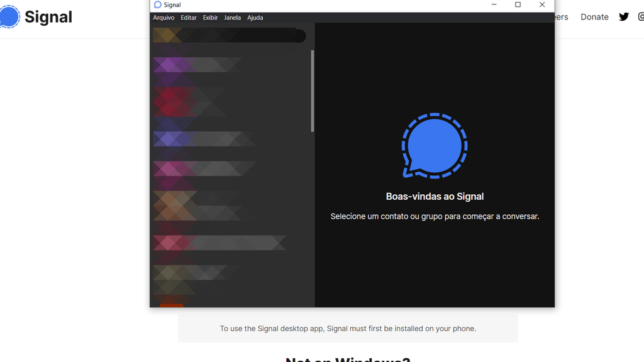Minimize the Signal window

[x=494, y=5]
